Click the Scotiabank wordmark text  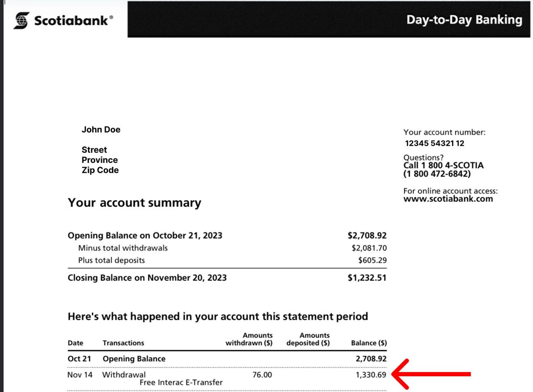pyautogui.click(x=71, y=21)
